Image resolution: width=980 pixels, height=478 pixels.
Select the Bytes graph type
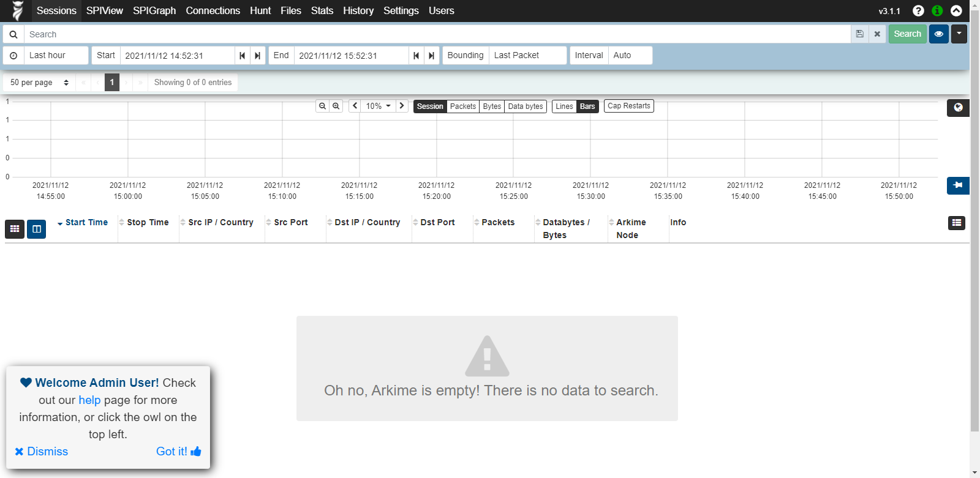click(x=492, y=106)
